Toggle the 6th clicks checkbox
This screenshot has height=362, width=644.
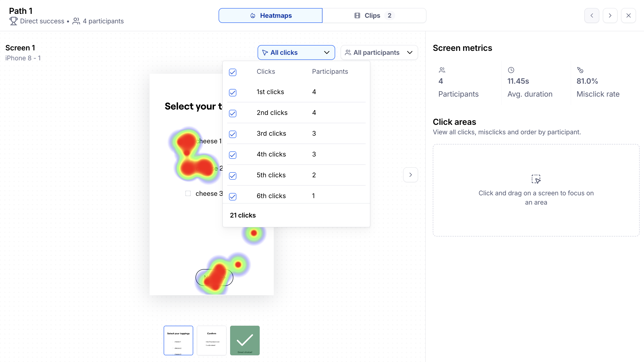click(x=232, y=196)
